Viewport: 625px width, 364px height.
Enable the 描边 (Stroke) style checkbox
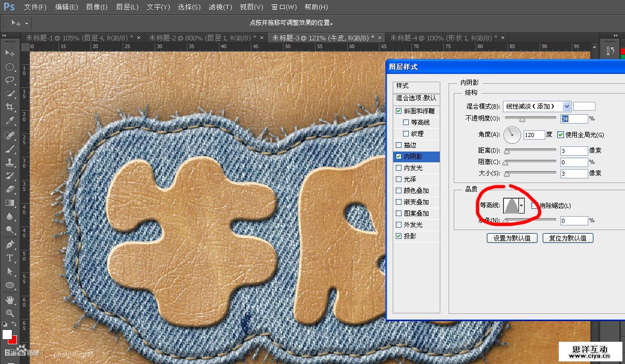pos(398,145)
